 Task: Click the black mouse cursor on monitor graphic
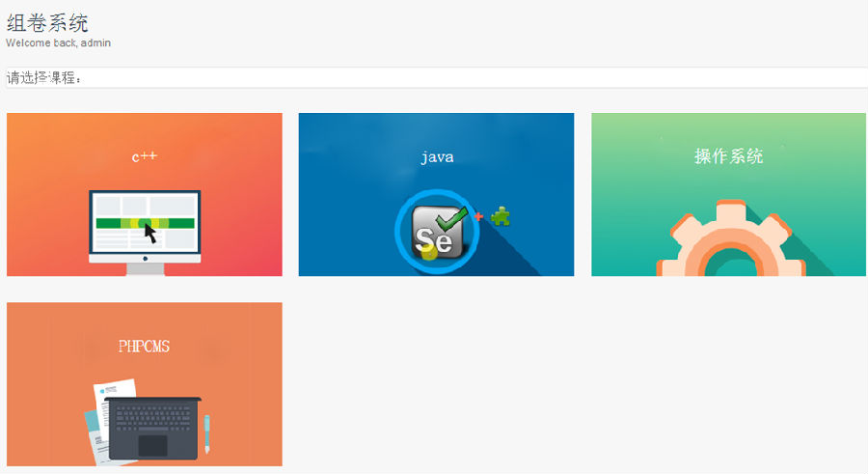click(150, 233)
